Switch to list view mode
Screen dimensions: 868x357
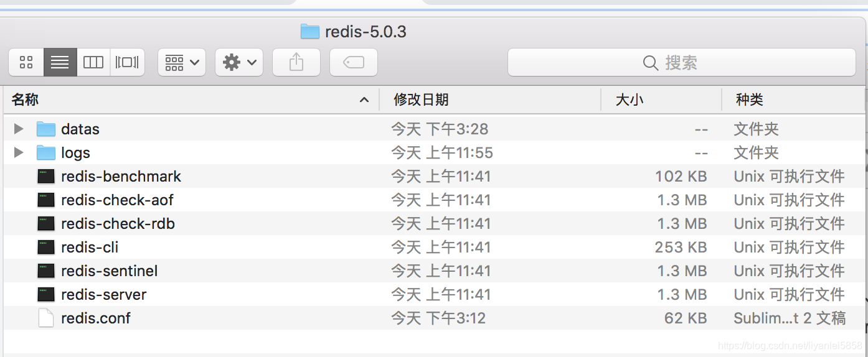point(60,62)
